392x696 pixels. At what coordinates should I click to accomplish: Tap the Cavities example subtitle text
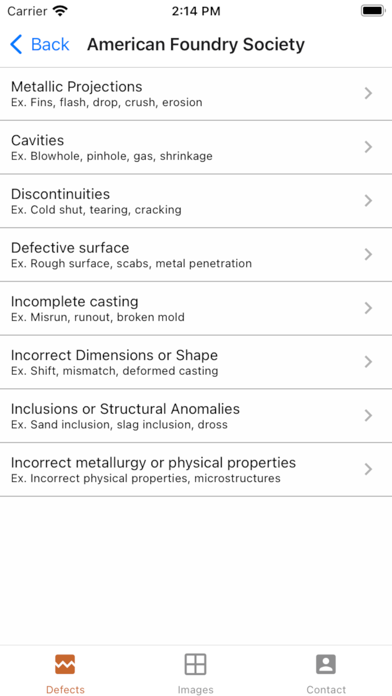pos(111,156)
